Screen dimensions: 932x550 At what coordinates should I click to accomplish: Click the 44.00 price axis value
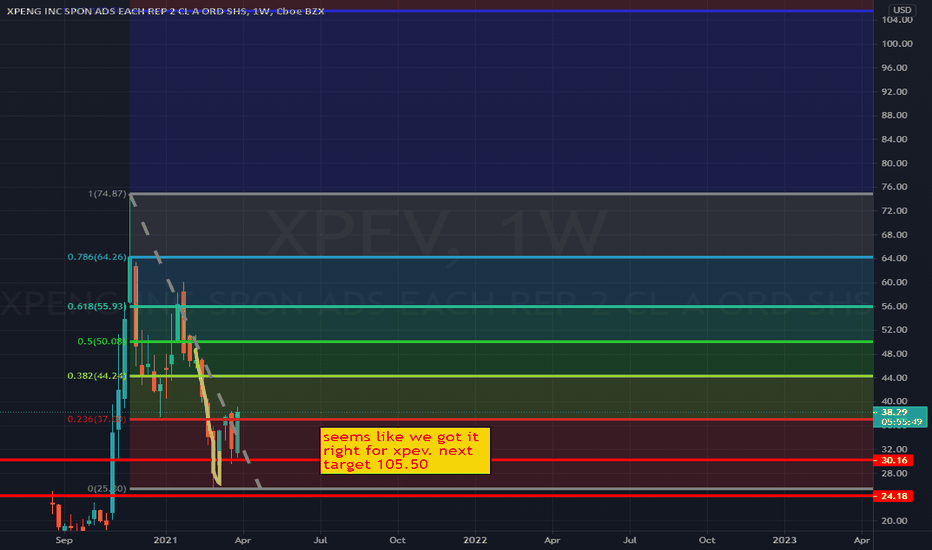tap(895, 378)
